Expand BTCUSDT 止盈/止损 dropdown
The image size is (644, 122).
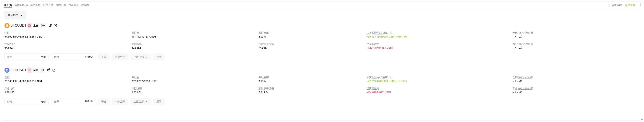tap(141, 57)
